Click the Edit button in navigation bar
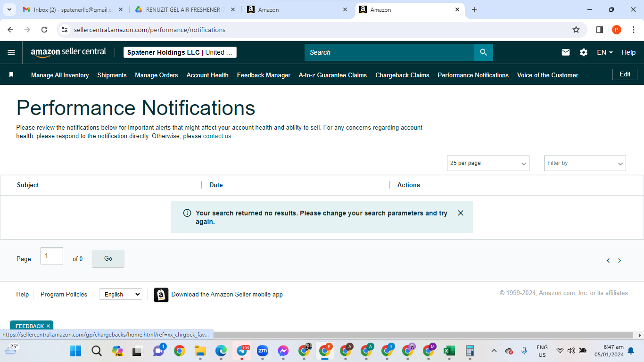The image size is (644, 362). pyautogui.click(x=625, y=74)
